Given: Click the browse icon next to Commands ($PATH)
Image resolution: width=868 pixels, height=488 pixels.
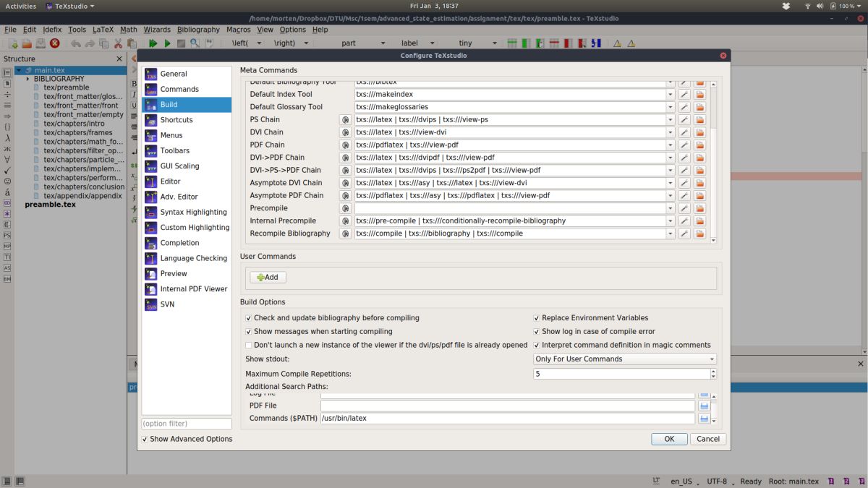Looking at the screenshot, I should click(x=704, y=419).
